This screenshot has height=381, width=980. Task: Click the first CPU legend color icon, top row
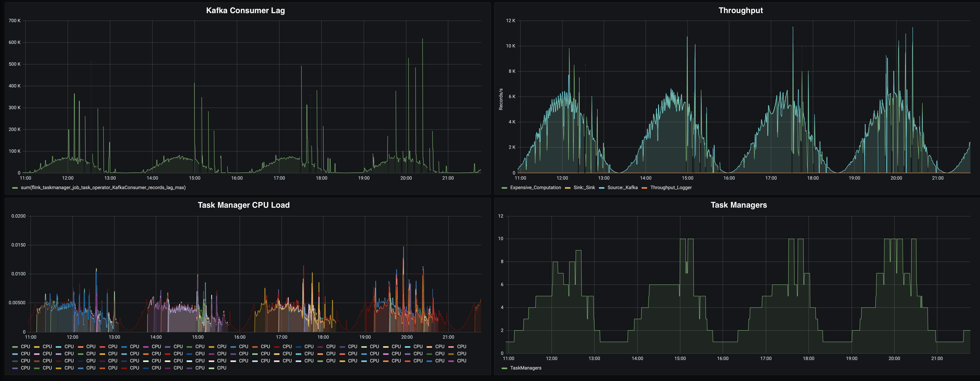(x=15, y=347)
